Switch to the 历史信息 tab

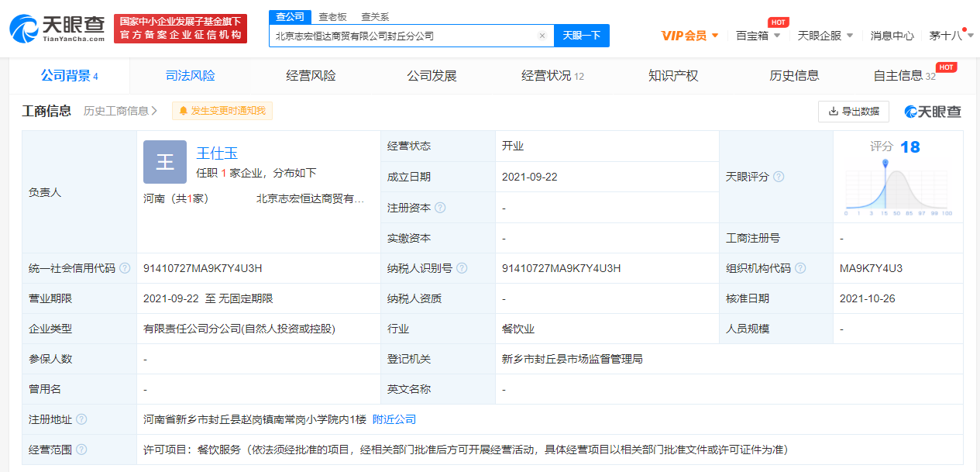coord(794,76)
